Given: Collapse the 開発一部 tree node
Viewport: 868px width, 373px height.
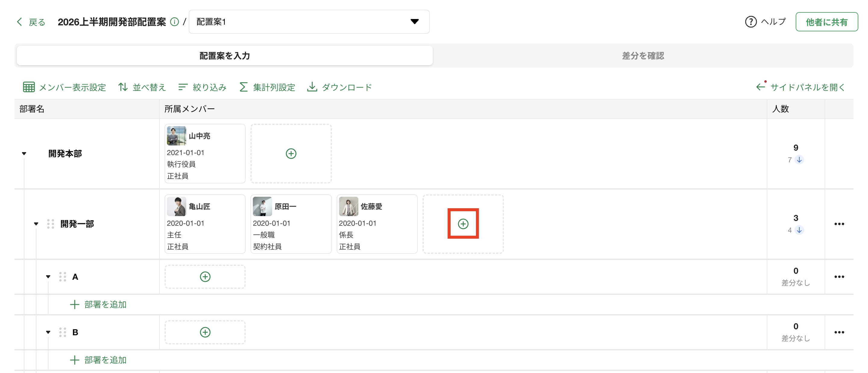Looking at the screenshot, I should 36,224.
